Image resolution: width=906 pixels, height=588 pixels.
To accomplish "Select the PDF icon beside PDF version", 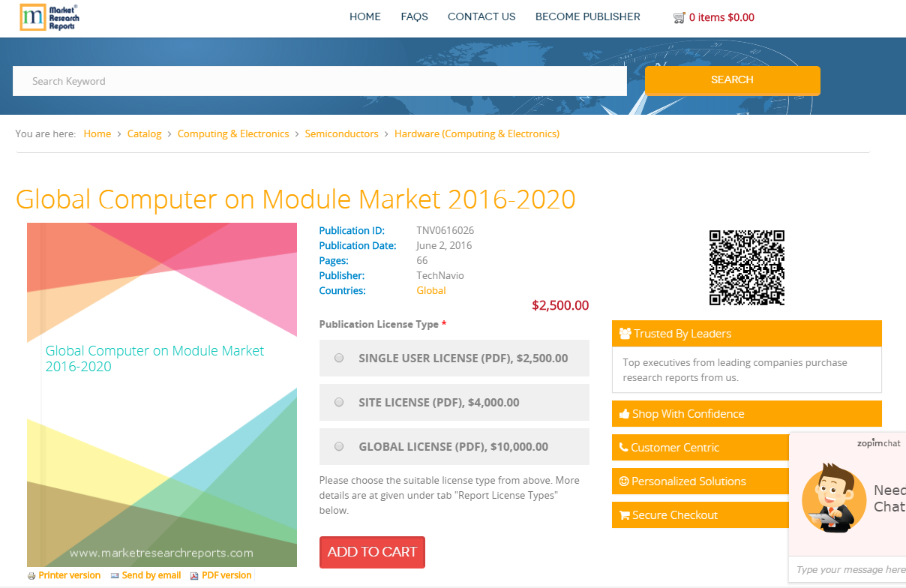I will coord(194,576).
